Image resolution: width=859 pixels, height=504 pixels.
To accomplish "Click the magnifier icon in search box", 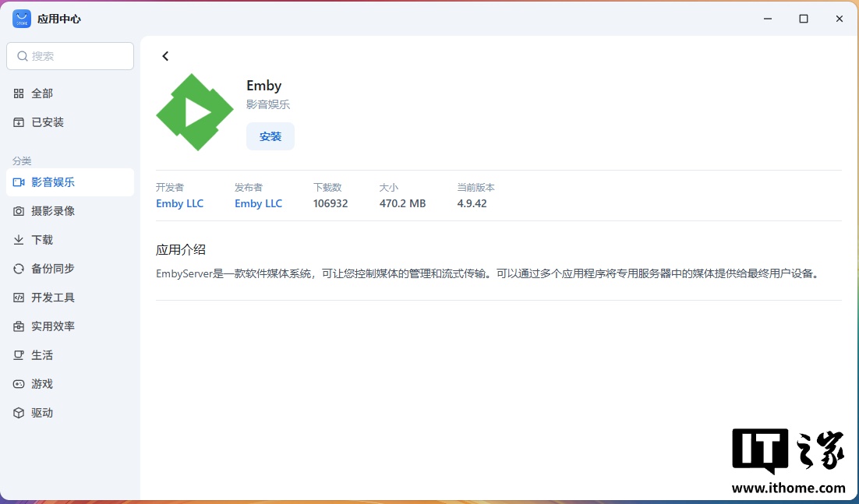I will pyautogui.click(x=22, y=56).
